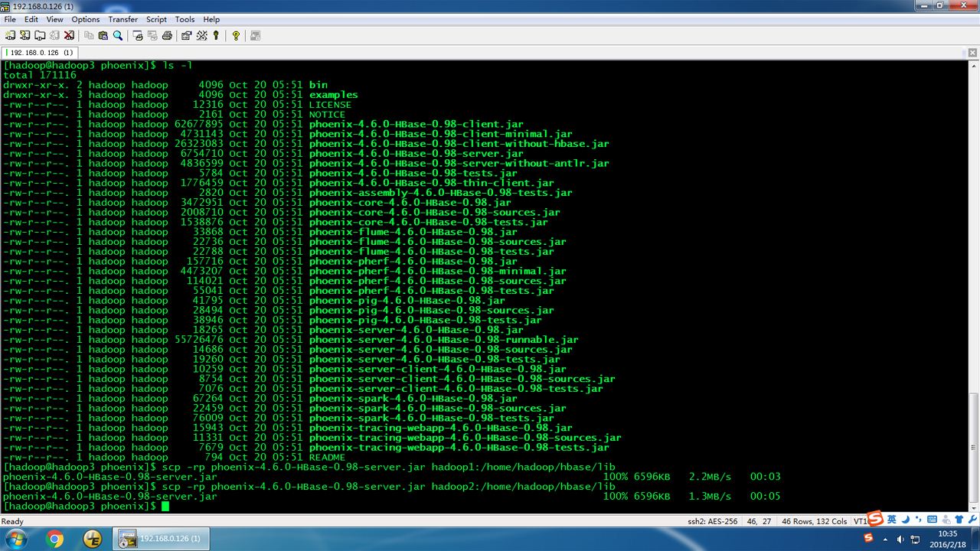Click the 'total 171116' line
980x551 pixels.
(40, 75)
